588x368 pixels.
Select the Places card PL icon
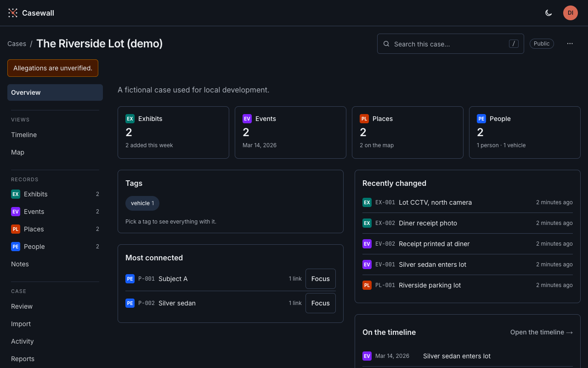point(364,119)
